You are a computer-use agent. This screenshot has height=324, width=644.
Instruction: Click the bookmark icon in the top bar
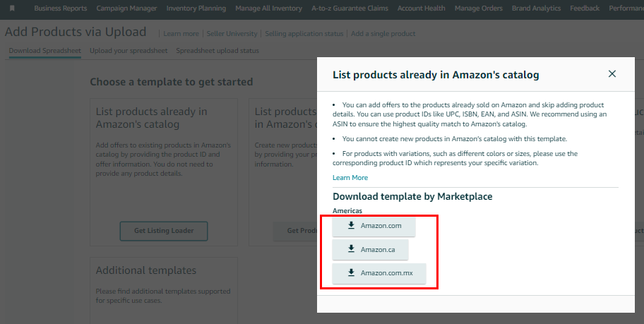click(12, 8)
